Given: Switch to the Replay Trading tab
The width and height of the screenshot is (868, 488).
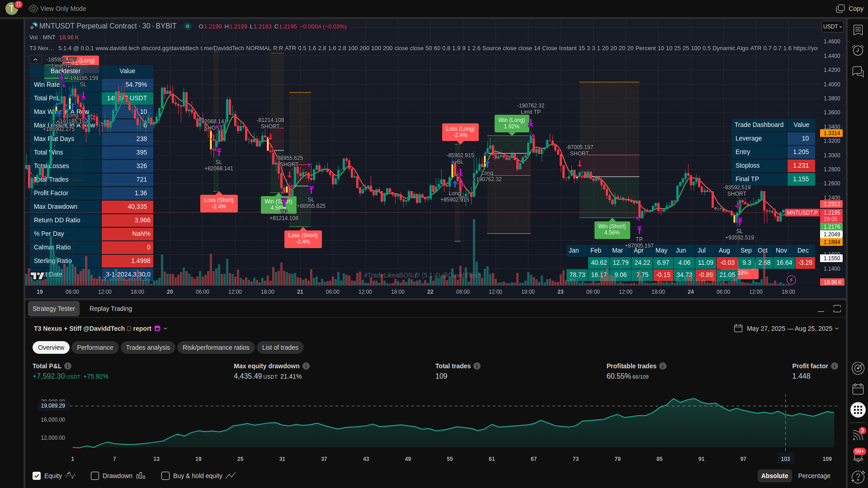Looking at the screenshot, I should click(111, 309).
